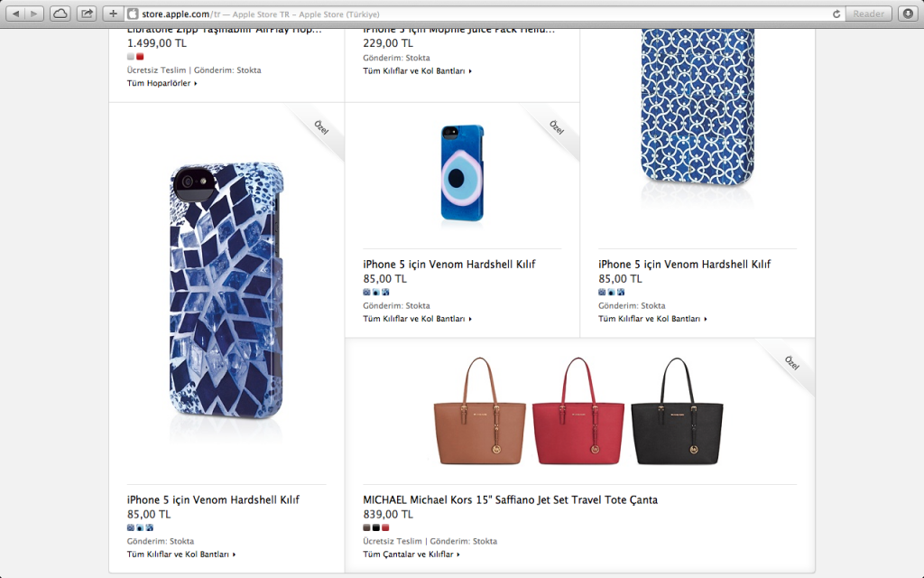The width and height of the screenshot is (924, 578).
Task: Click the Özel ribbon on the tote product
Action: (x=790, y=361)
